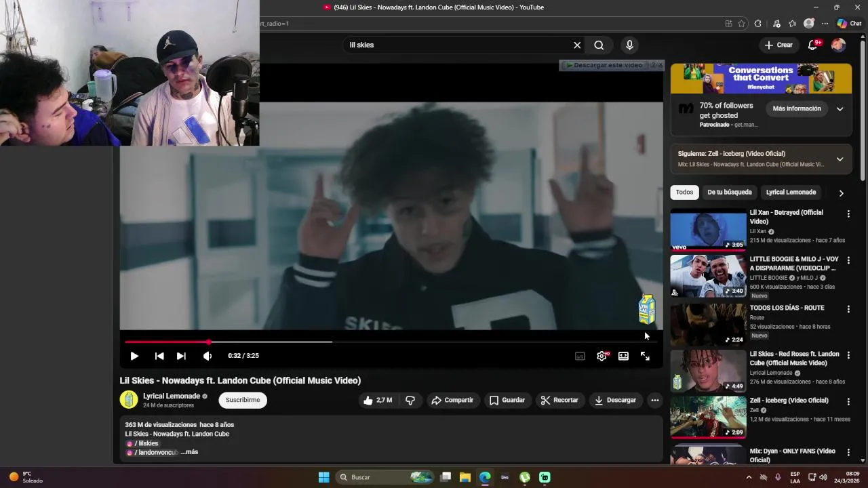Viewport: 868px width, 488px height.
Task: Start voice search with the microphone
Action: (x=629, y=45)
